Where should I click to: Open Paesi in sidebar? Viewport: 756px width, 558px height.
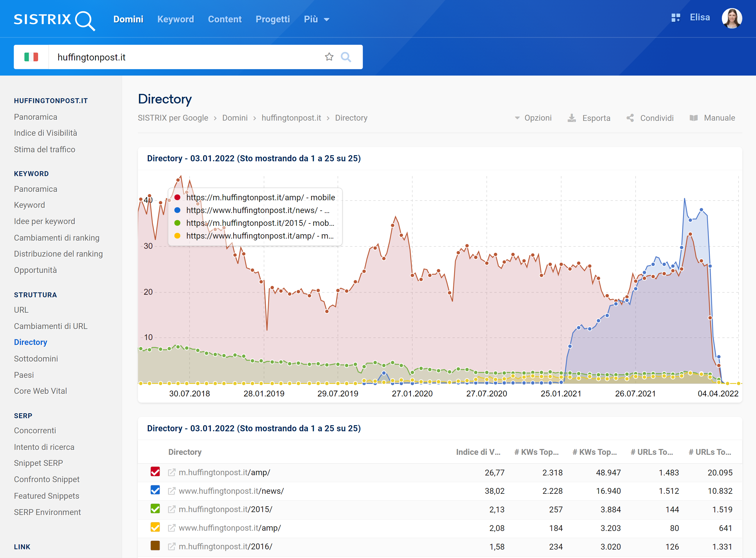tap(24, 375)
